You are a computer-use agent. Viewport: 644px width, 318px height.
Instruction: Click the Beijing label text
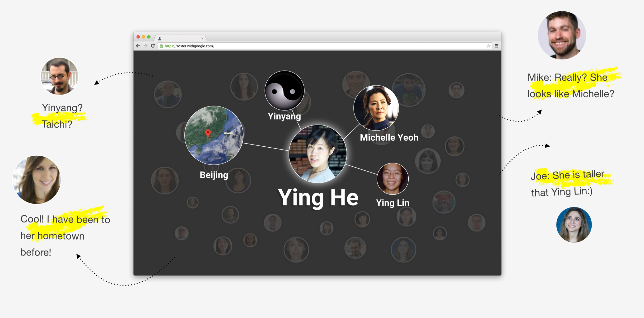pos(214,175)
